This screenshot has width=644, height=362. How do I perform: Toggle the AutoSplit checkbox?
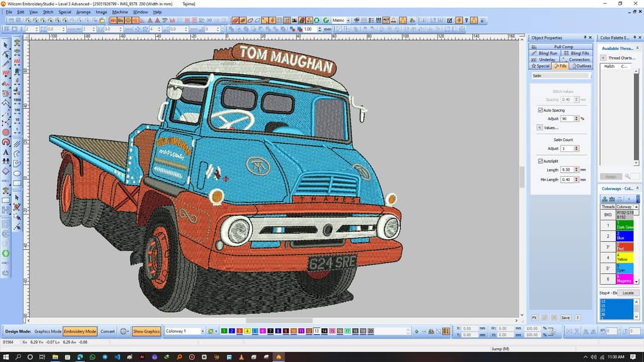pos(541,161)
